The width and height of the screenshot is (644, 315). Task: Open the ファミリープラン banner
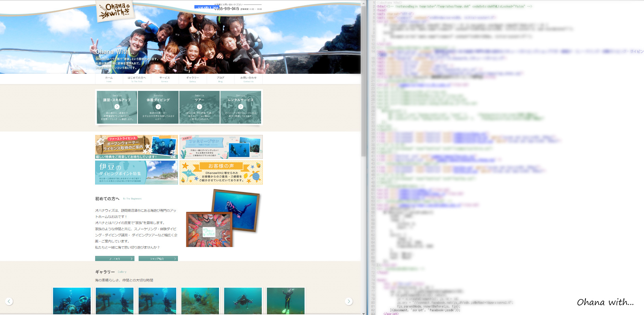point(221,147)
